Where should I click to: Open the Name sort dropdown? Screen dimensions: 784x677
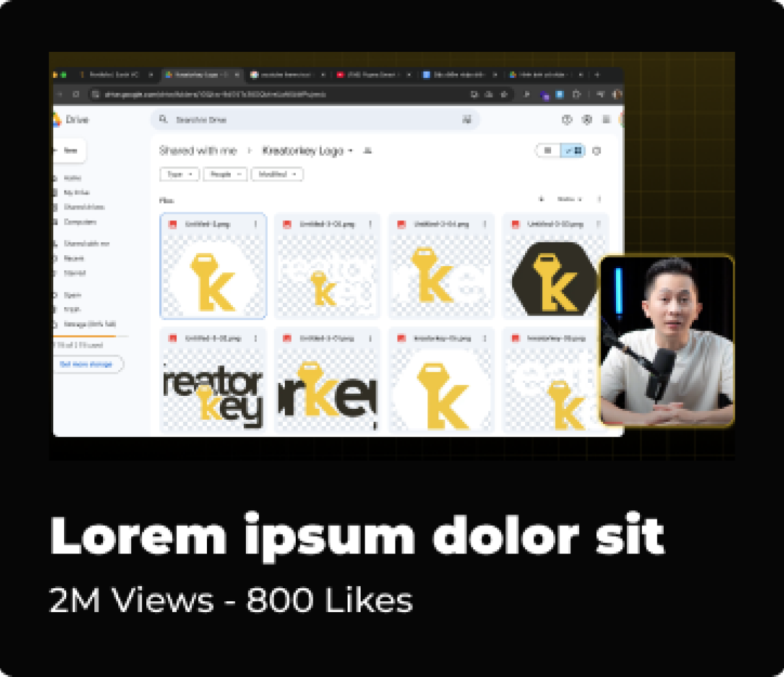(570, 199)
